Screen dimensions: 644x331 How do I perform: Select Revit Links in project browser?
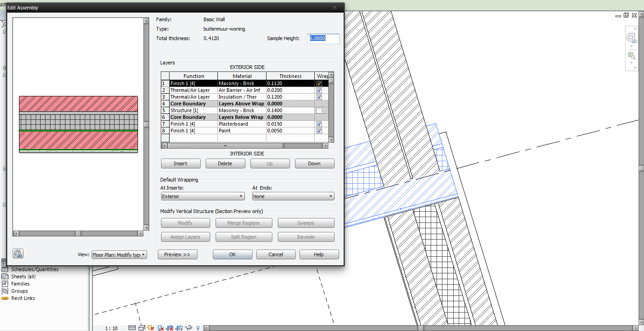23,298
